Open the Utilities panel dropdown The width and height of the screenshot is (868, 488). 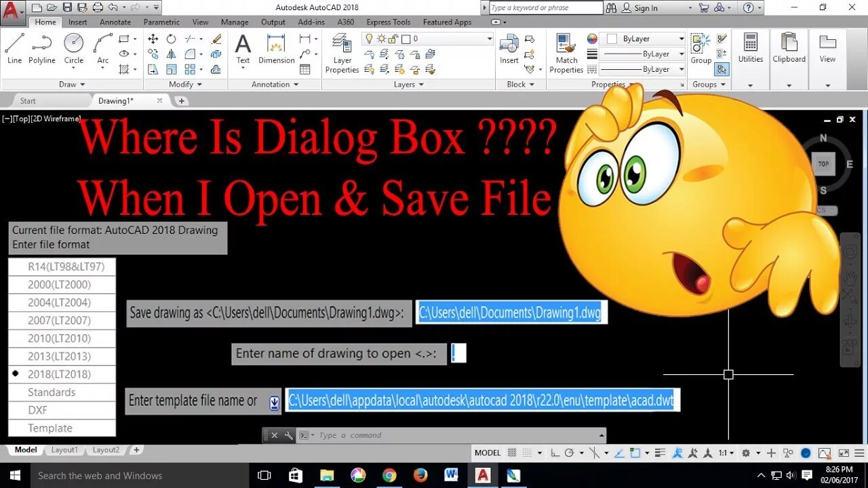[751, 85]
